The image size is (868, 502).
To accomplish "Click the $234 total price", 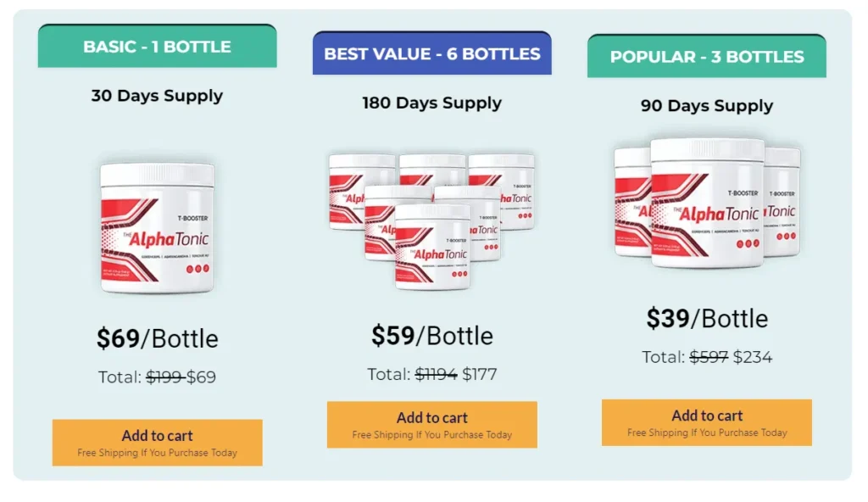I will 753,357.
